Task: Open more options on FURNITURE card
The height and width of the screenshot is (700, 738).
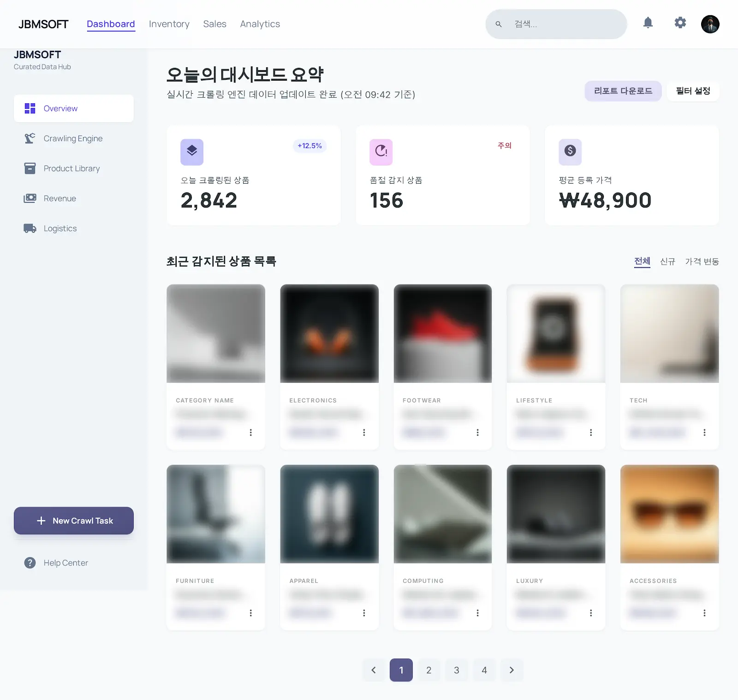Action: click(250, 613)
